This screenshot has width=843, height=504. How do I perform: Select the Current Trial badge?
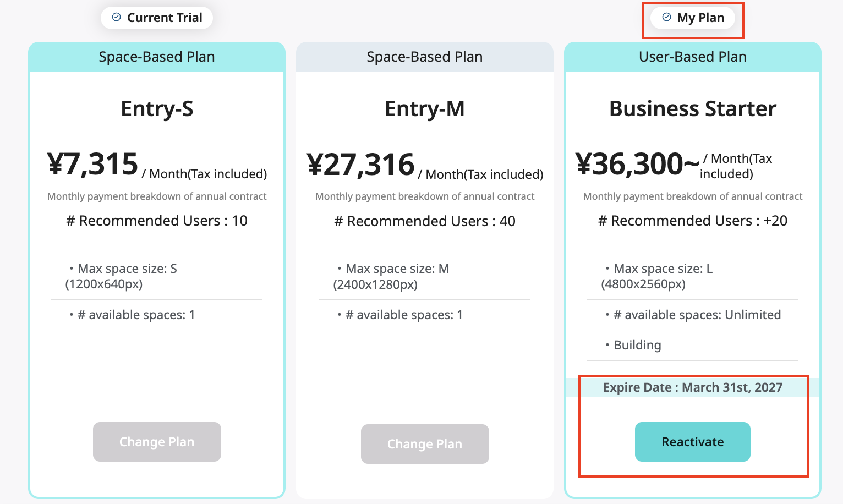(157, 18)
